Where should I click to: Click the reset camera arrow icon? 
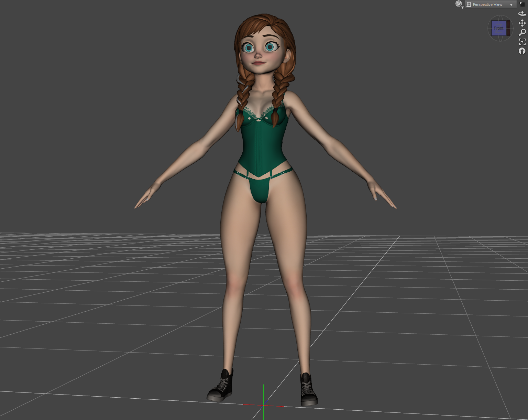pyautogui.click(x=522, y=51)
